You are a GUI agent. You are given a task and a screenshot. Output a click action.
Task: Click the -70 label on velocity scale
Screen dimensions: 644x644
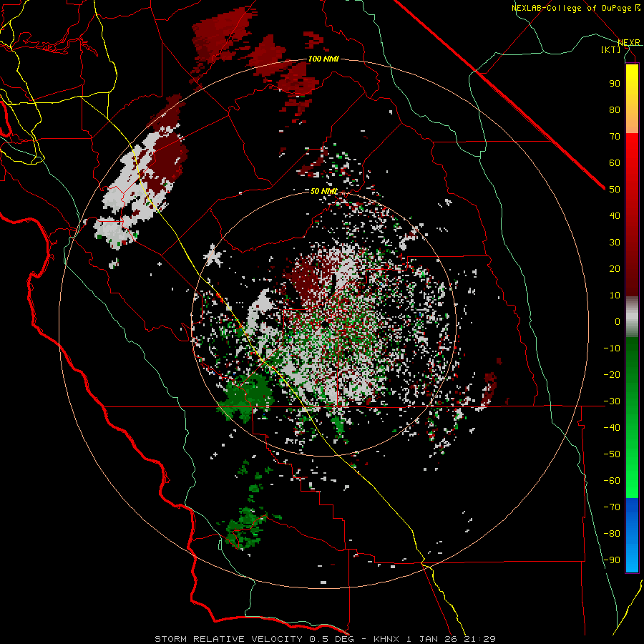coord(612,507)
